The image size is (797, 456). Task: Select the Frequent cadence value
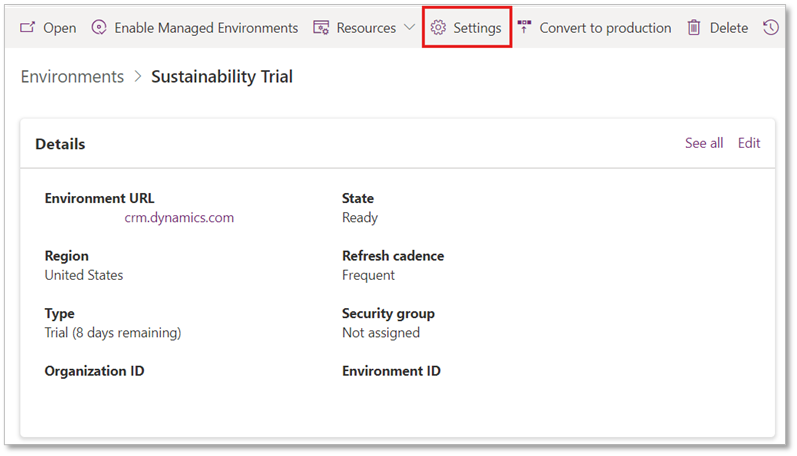coord(368,276)
